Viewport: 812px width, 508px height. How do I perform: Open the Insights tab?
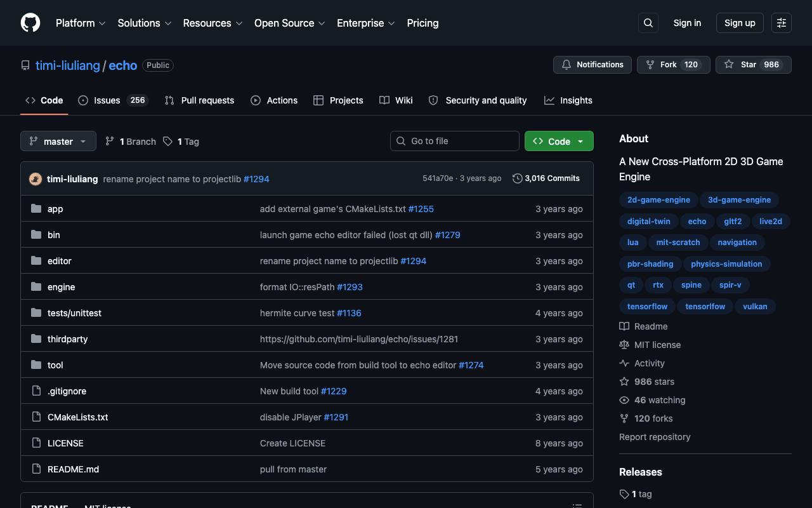click(x=568, y=100)
